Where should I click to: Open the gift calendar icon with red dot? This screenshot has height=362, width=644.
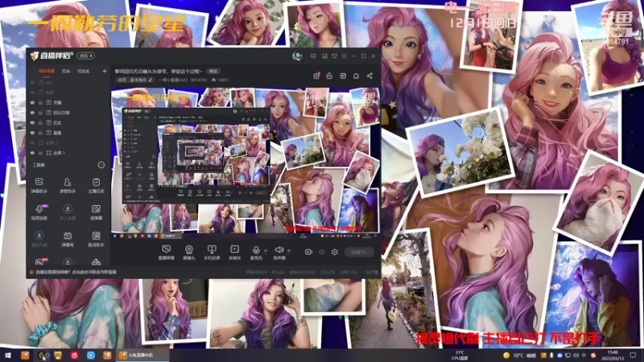pos(316,76)
